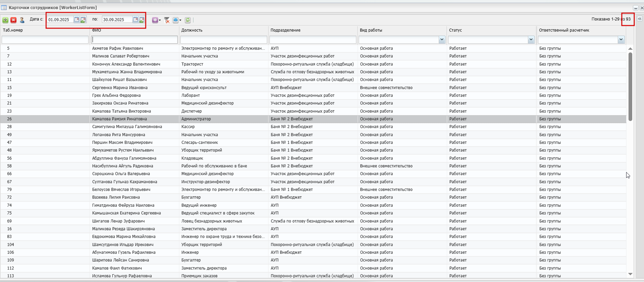
Task: Open the Статус filter dropdown
Action: [x=531, y=40]
